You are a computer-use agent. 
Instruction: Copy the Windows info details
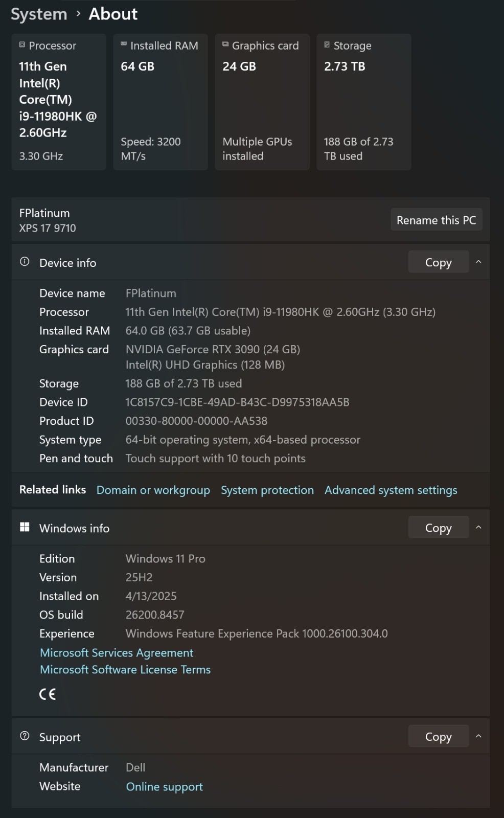(439, 527)
